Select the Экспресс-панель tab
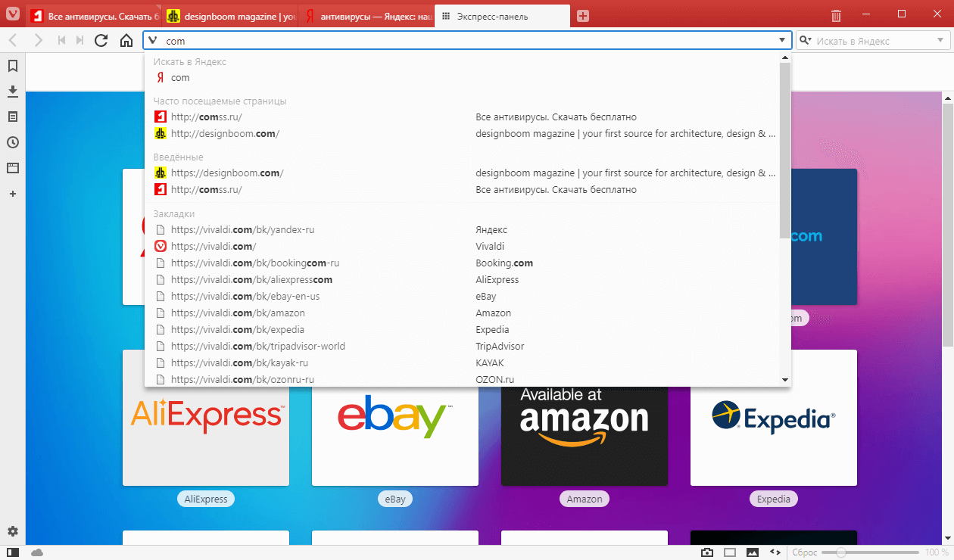The width and height of the screenshot is (954, 560). coord(503,16)
